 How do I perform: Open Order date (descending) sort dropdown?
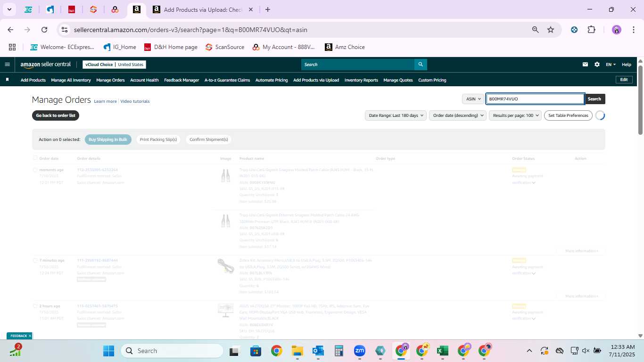[457, 115]
